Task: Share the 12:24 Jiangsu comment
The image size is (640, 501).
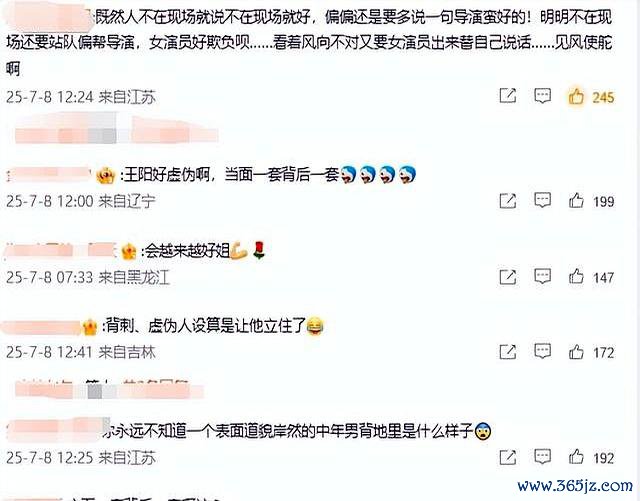Action: (x=508, y=96)
